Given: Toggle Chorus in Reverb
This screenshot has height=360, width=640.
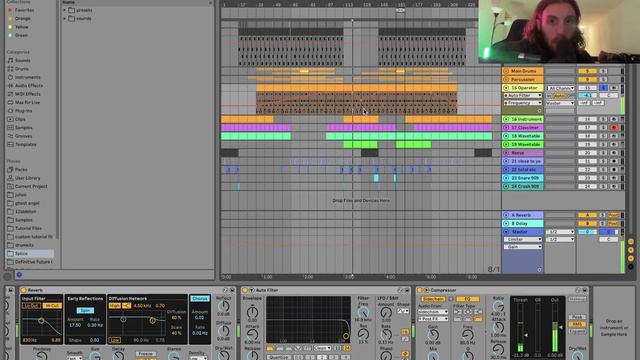Looking at the screenshot, I should coord(200,299).
